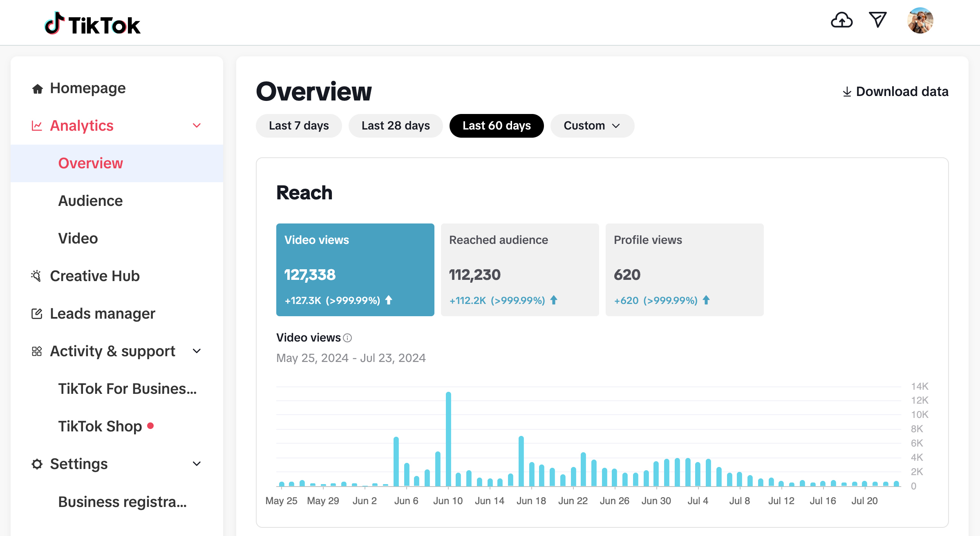Collapse the Analytics section chevron

click(x=197, y=125)
